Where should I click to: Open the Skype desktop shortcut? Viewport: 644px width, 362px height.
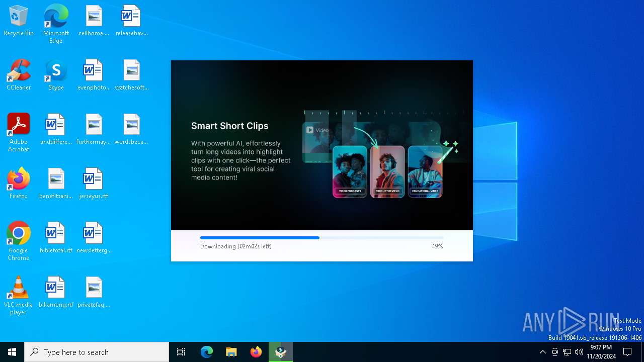click(56, 75)
